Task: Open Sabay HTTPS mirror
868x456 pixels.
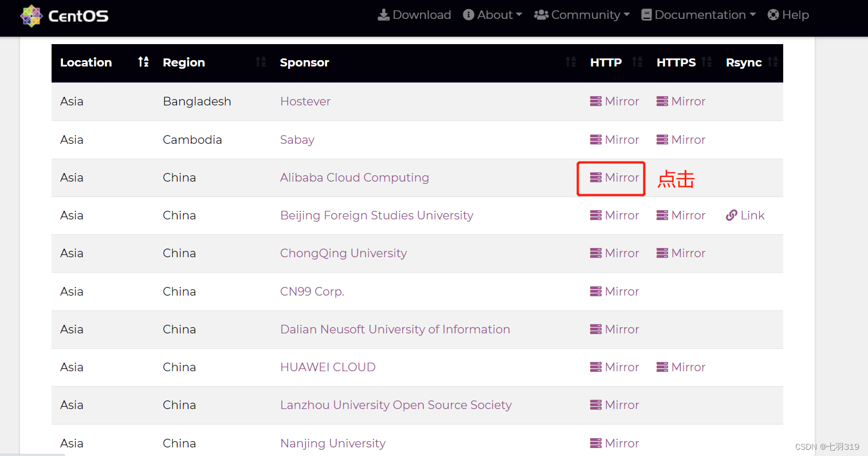Action: pos(681,140)
